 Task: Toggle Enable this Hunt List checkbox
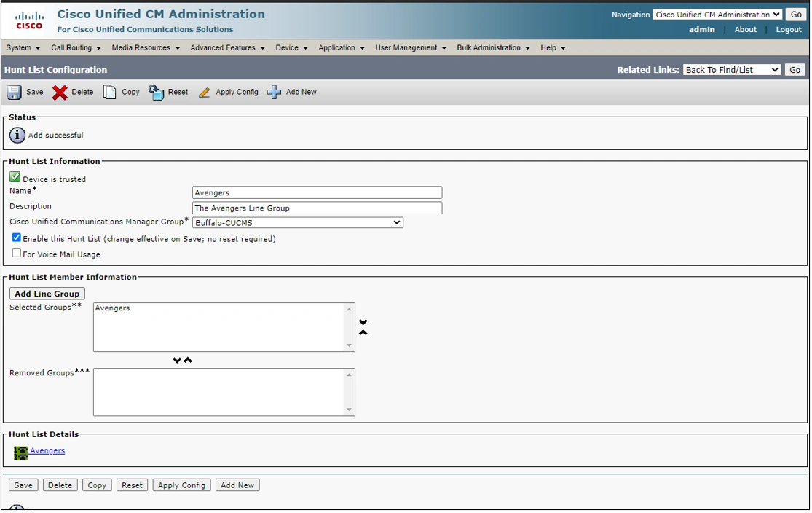tap(17, 238)
